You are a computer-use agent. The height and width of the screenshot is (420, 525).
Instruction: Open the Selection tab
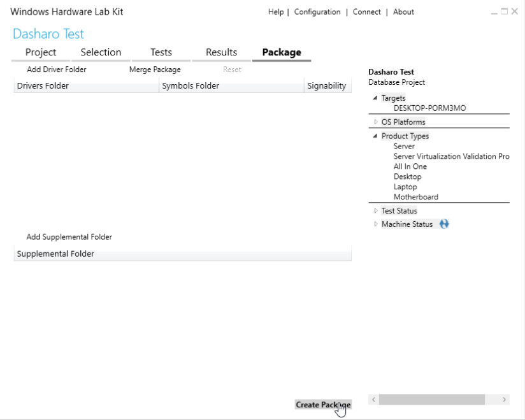[x=101, y=52]
